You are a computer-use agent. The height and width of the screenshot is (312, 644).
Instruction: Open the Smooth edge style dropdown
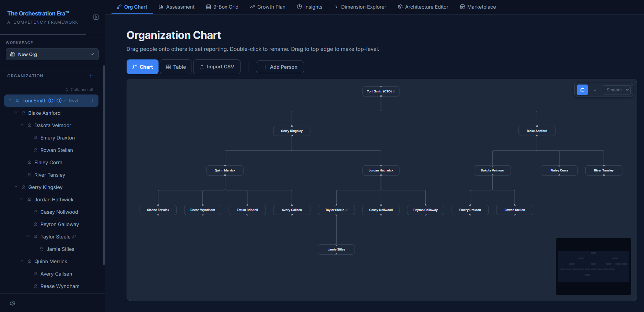(x=617, y=90)
